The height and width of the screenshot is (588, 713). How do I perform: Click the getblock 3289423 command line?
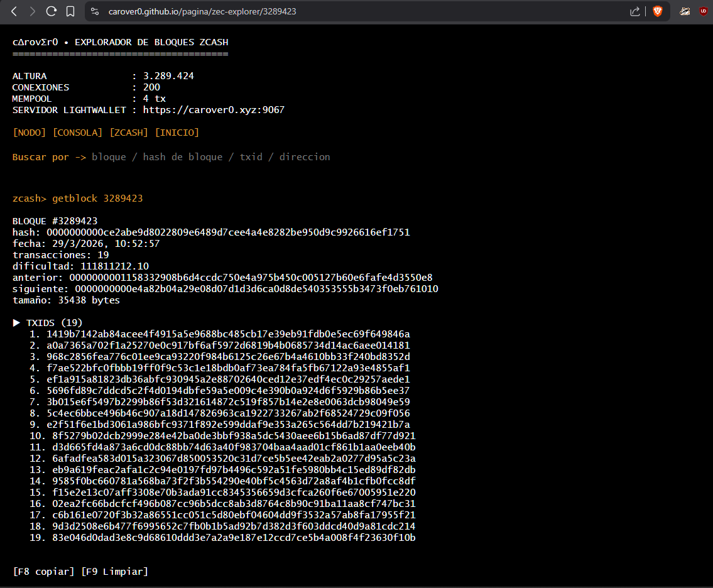78,199
